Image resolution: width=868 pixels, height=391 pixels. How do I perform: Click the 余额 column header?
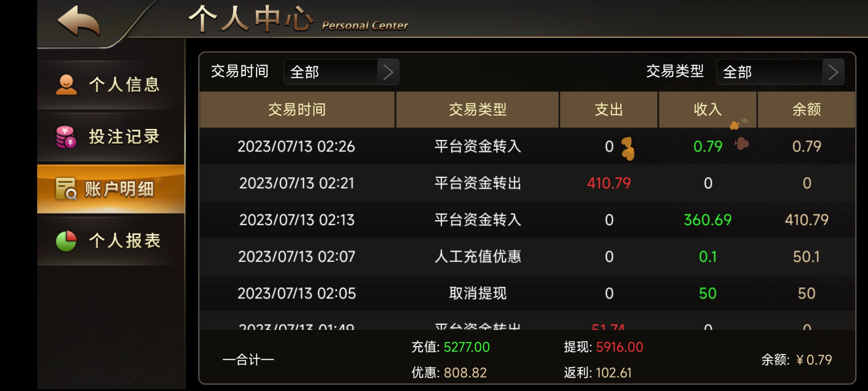pyautogui.click(x=806, y=110)
